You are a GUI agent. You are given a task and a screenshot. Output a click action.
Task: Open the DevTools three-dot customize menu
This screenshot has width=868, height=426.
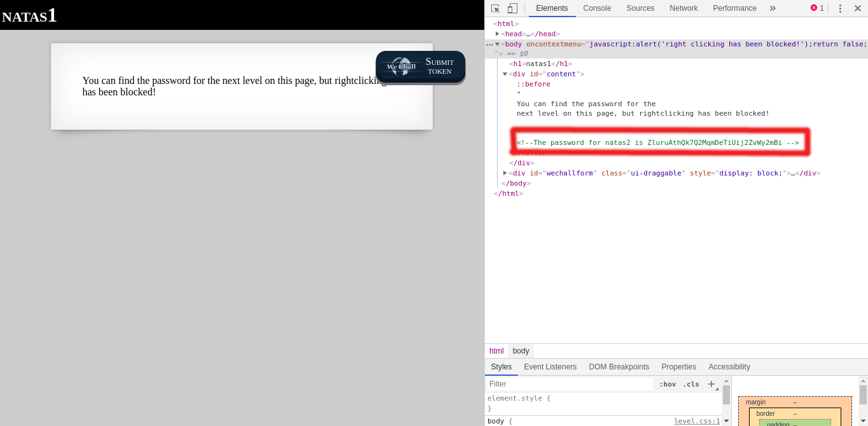pyautogui.click(x=840, y=8)
